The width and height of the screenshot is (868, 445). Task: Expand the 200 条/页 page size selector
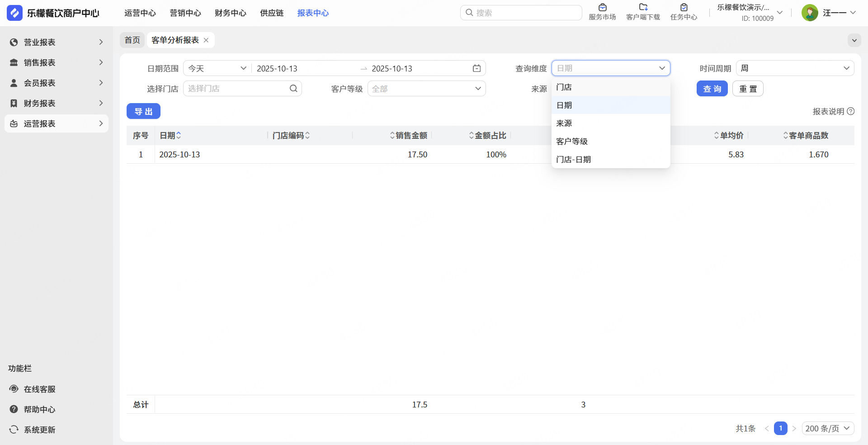click(827, 428)
